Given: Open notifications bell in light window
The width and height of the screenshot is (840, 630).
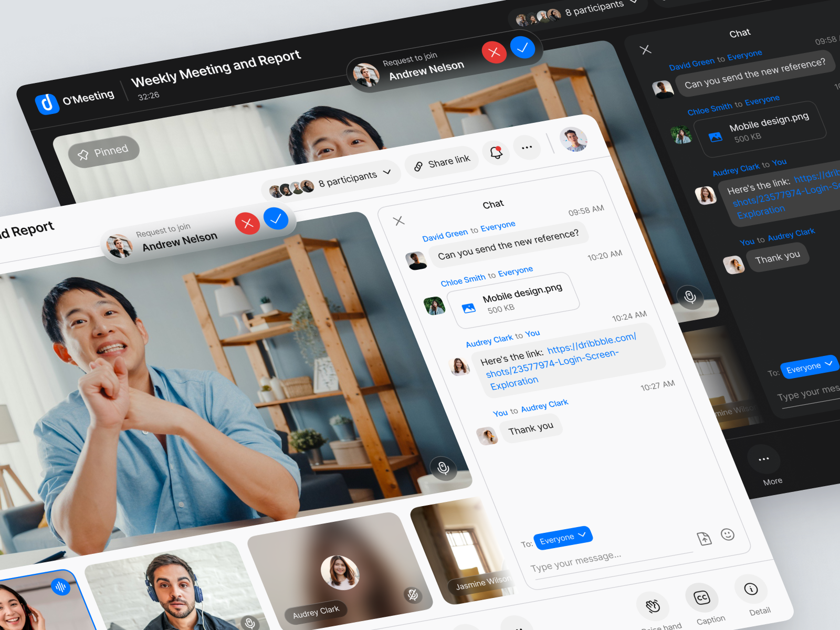Looking at the screenshot, I should (496, 153).
